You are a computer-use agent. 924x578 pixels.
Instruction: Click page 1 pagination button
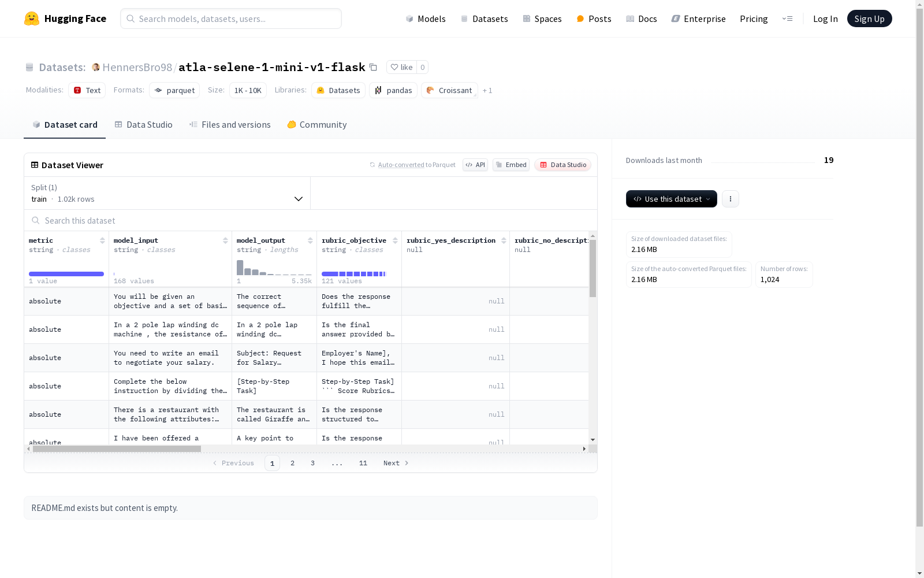pyautogui.click(x=272, y=463)
